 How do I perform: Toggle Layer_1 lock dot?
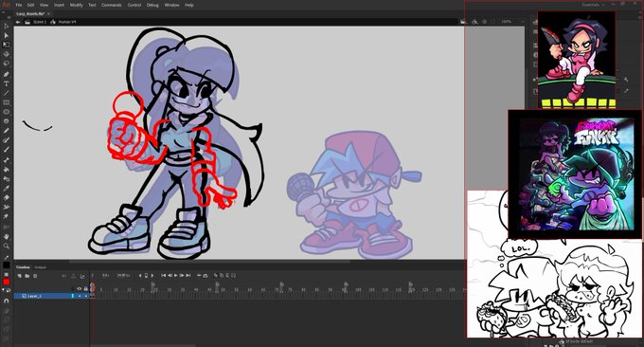(86, 296)
